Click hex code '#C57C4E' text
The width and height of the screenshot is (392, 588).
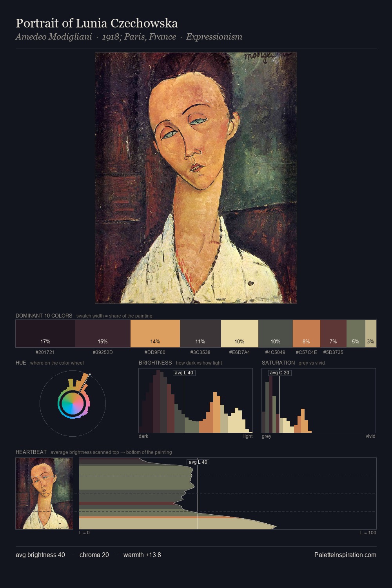tap(307, 352)
